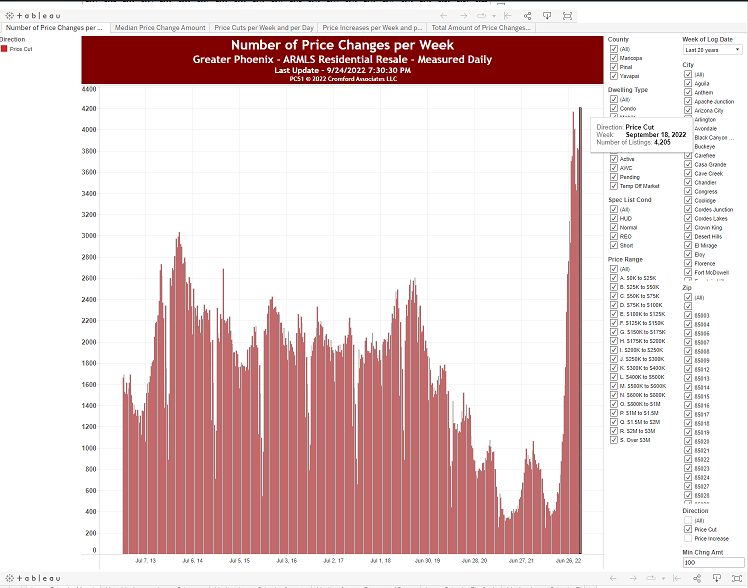The image size is (748, 588).
Task: Click the red Price Cut legend color swatch
Action: (x=4, y=48)
